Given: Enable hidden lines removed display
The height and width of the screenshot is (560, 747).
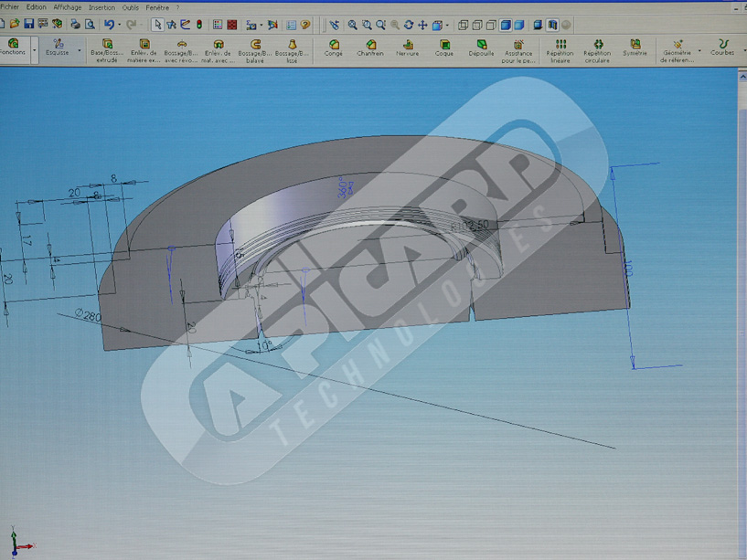Looking at the screenshot, I should click(491, 25).
